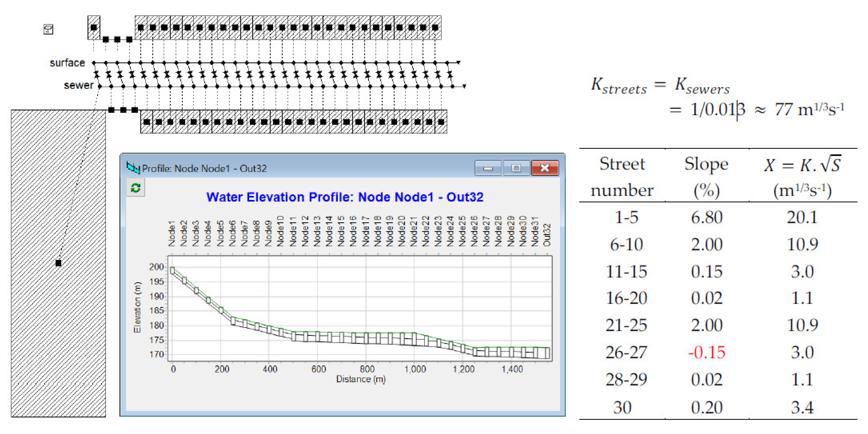Click the Node16 label above the chart
This screenshot has width=868, height=434.
coord(353,232)
